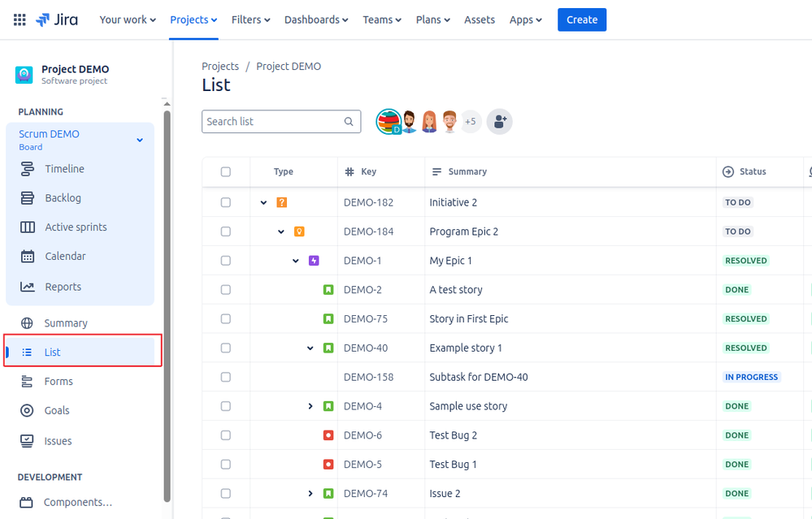812x519 pixels.
Task: Check the box for DEMO-1
Action: 226,260
